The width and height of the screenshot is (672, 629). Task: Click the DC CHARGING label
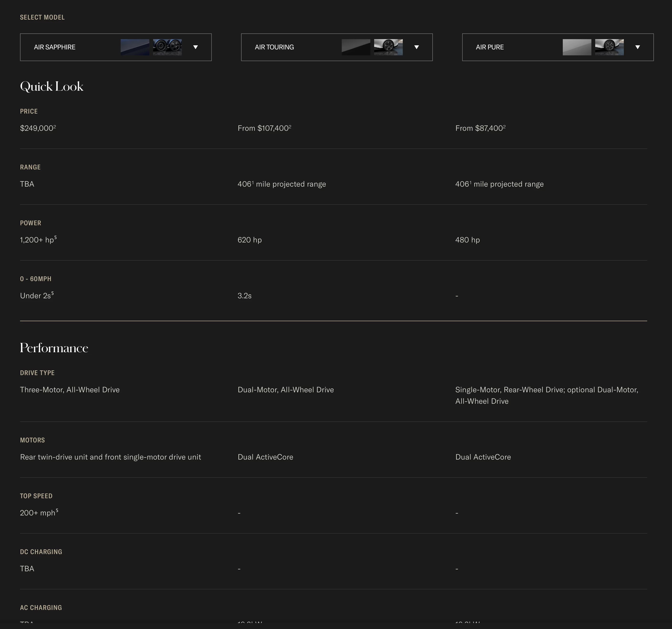click(41, 552)
